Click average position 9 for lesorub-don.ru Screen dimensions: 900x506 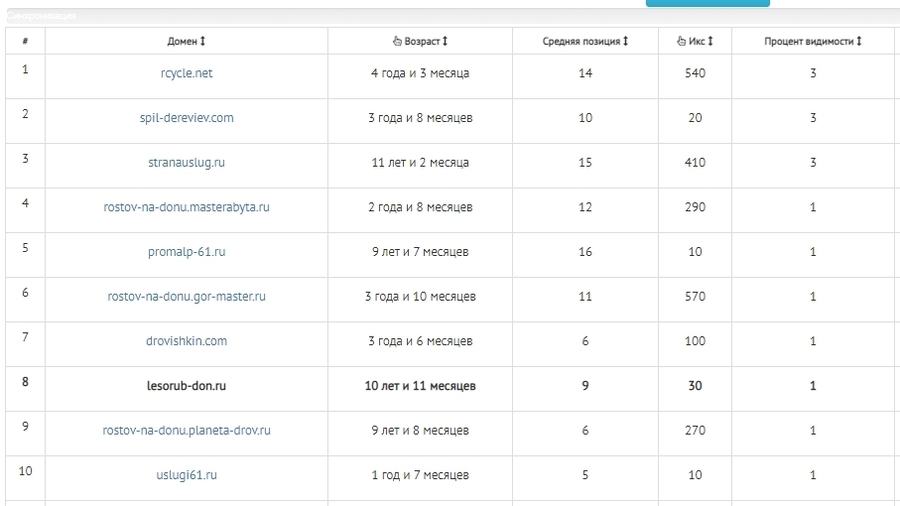585,386
